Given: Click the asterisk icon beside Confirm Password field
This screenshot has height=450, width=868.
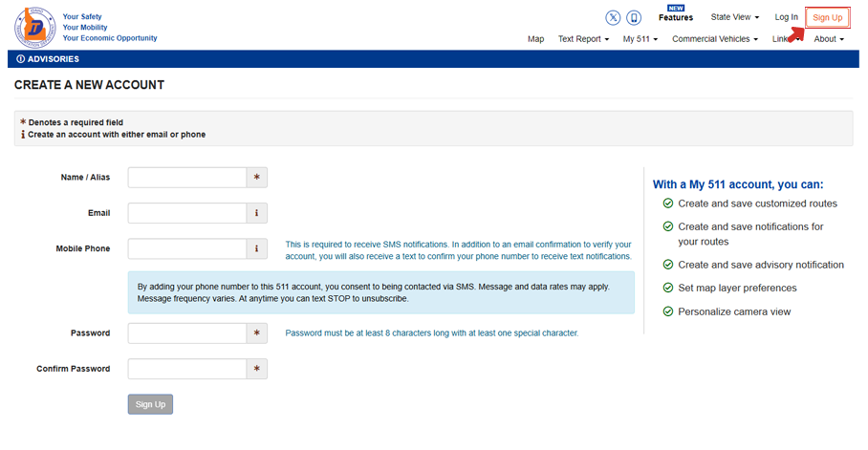Looking at the screenshot, I should click(257, 369).
